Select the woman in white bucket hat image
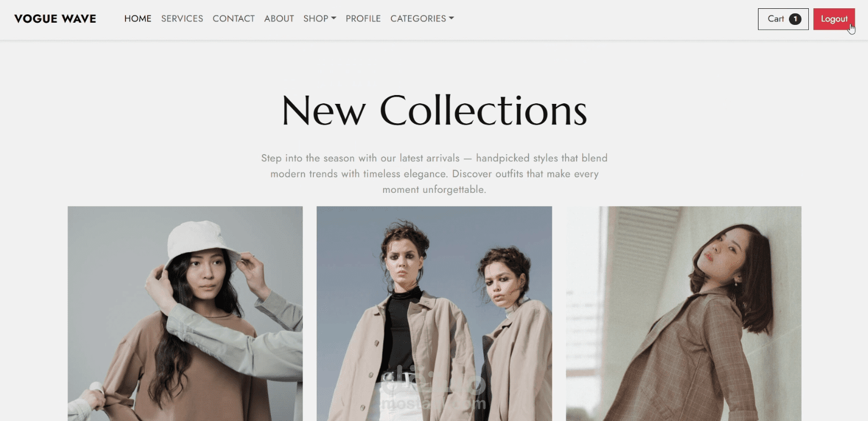 pyautogui.click(x=185, y=314)
